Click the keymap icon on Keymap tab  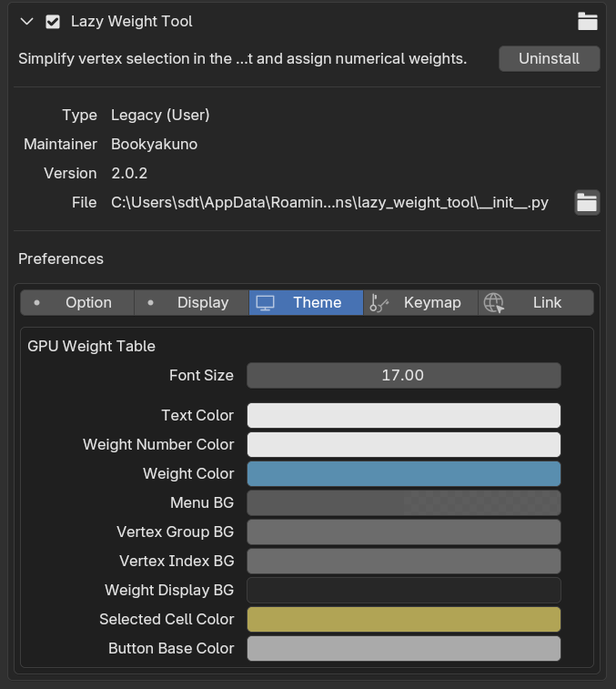[379, 303]
